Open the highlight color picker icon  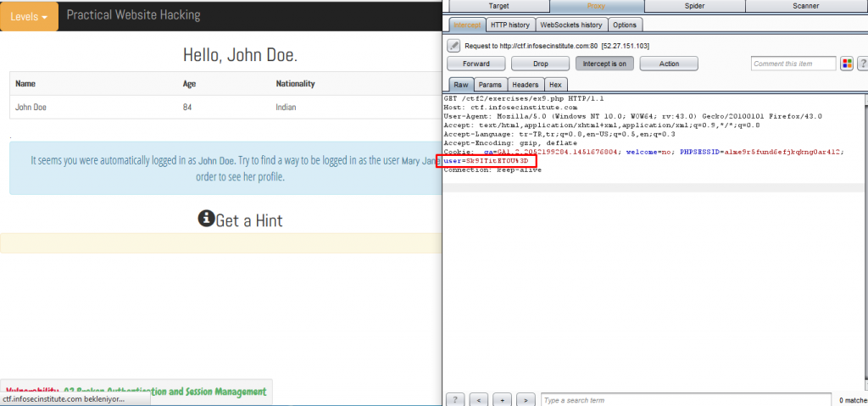[846, 64]
